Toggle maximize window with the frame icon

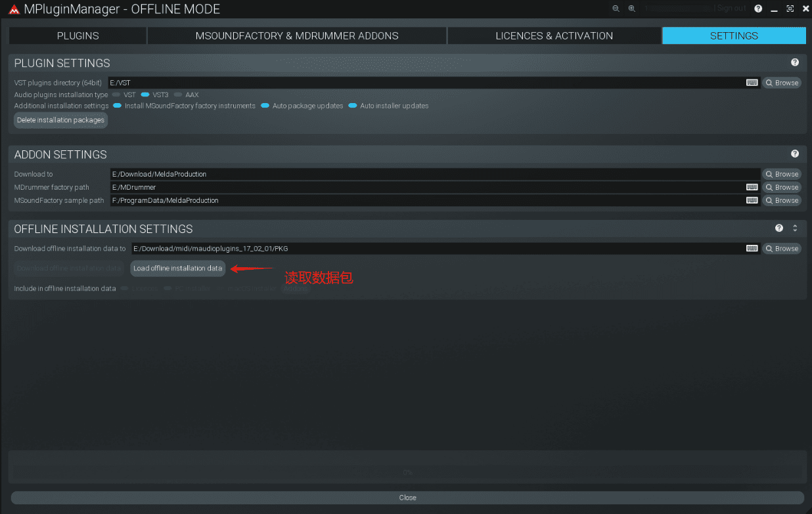[x=790, y=9]
